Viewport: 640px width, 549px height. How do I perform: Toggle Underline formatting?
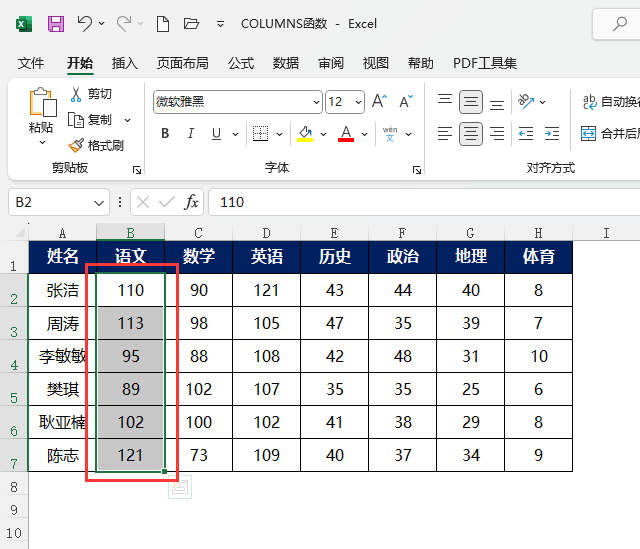216,133
